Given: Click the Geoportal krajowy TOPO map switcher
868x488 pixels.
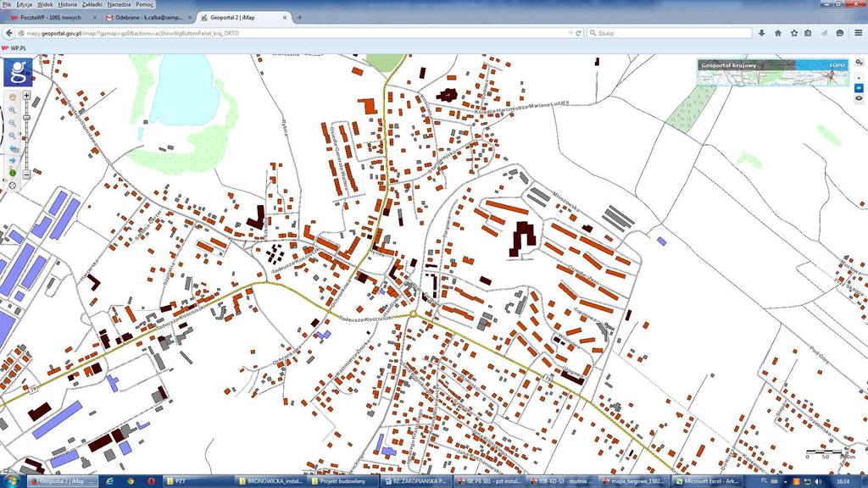Looking at the screenshot, I should pyautogui.click(x=773, y=73).
